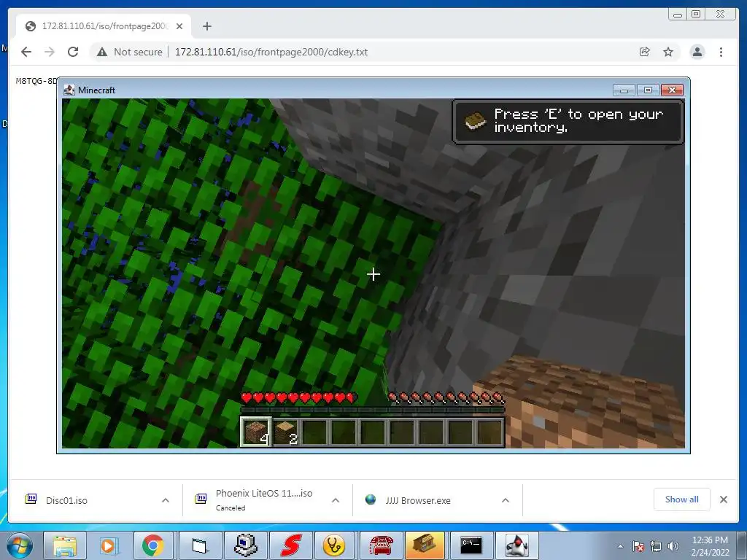This screenshot has width=747, height=560.
Task: Switch to the Minecraft launcher taskbar icon
Action: coord(425,545)
